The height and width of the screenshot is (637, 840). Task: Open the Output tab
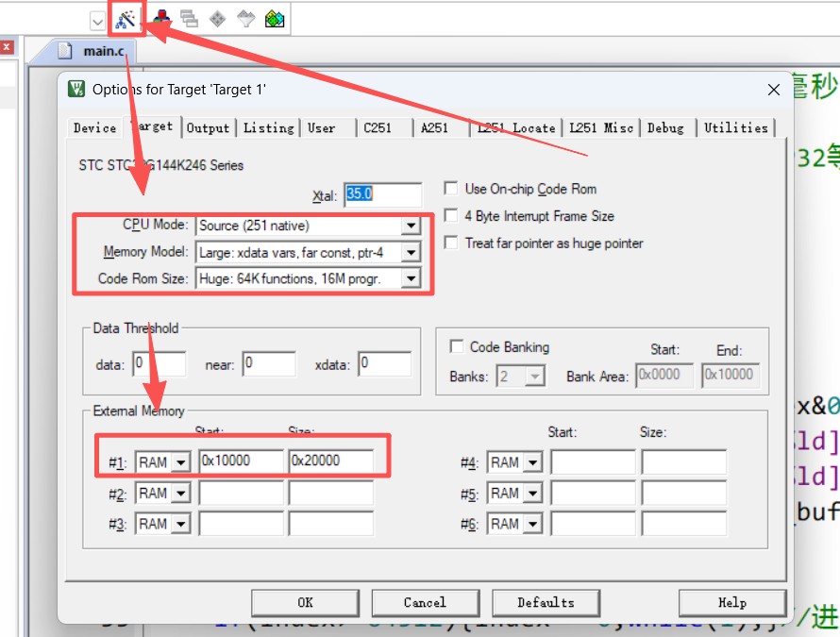point(208,128)
